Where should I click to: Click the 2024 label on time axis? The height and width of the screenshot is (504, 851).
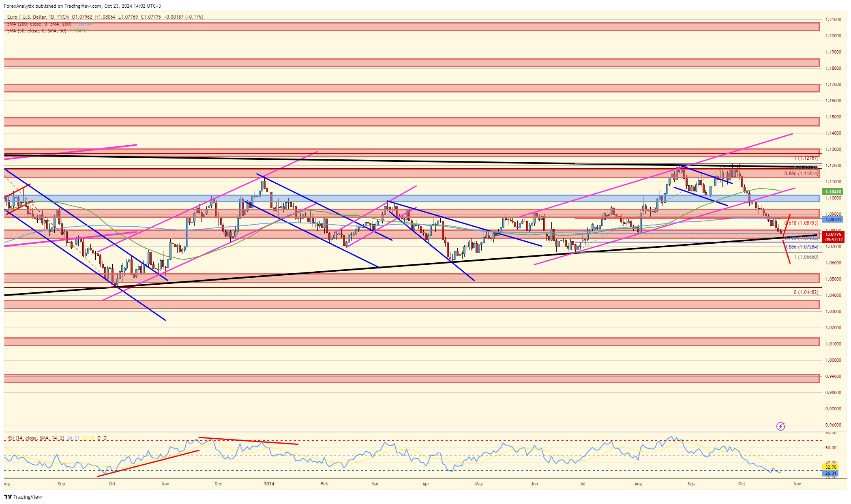(269, 484)
